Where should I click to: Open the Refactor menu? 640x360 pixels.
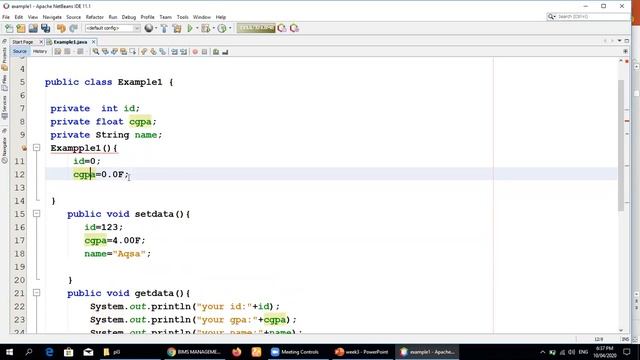point(95,17)
